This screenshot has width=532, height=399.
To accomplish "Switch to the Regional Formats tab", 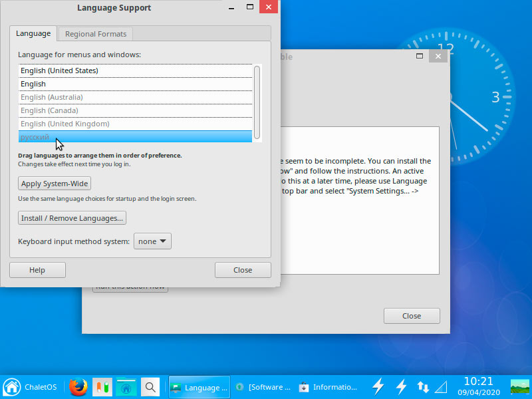I will click(96, 34).
